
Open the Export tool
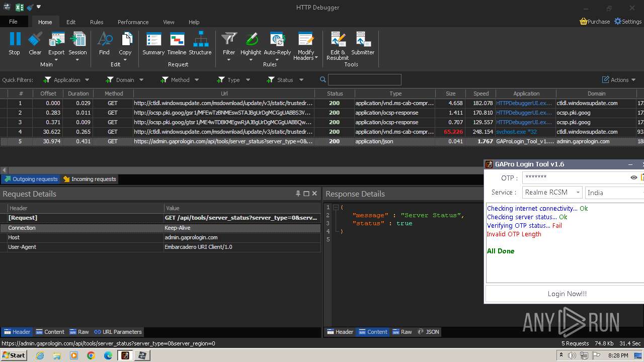tap(56, 46)
